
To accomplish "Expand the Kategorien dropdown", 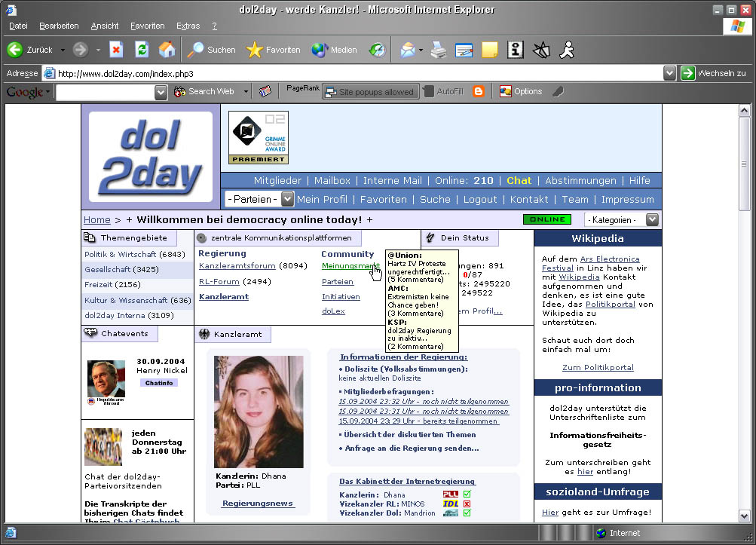I will point(652,219).
